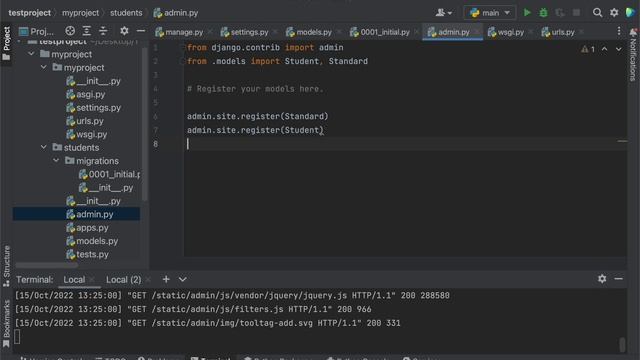Click the warning count indicator in editor
This screenshot has width=640, height=360.
point(588,49)
